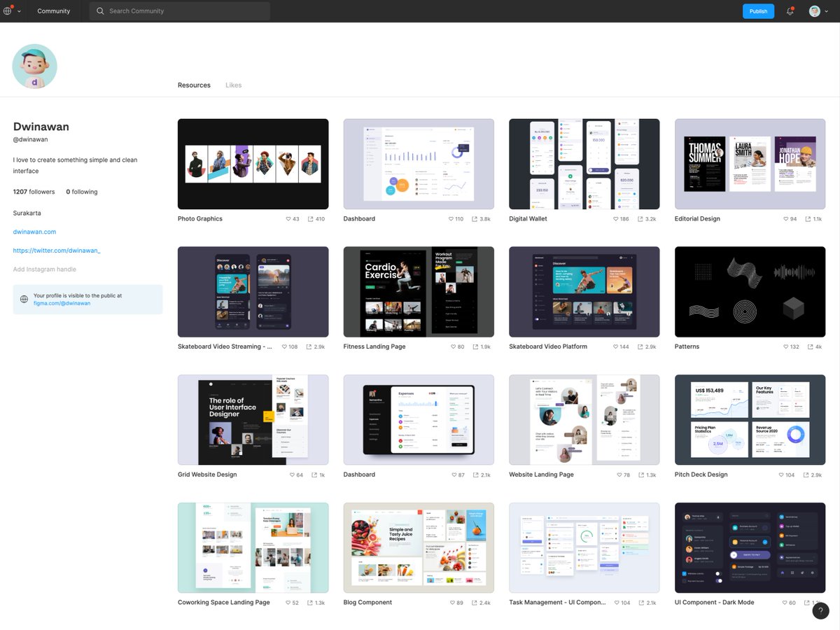Image resolution: width=840 pixels, height=630 pixels.
Task: Focus the Search Community field
Action: click(179, 11)
